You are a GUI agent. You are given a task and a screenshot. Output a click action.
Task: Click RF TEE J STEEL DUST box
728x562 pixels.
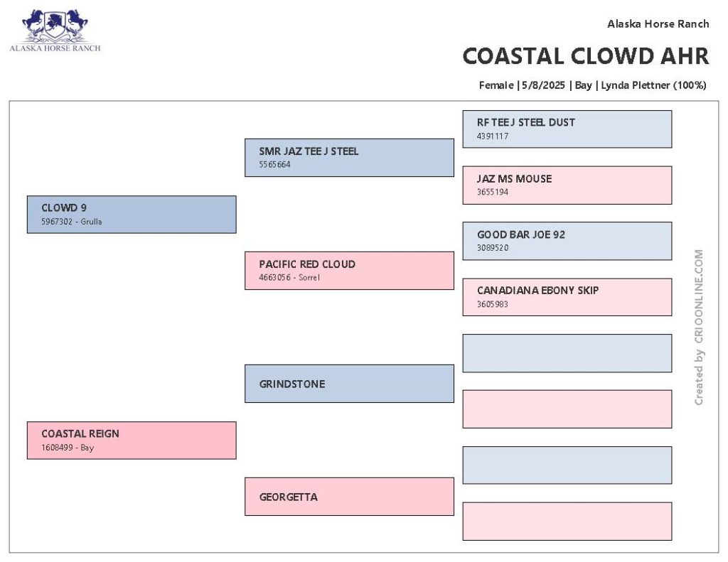click(567, 129)
